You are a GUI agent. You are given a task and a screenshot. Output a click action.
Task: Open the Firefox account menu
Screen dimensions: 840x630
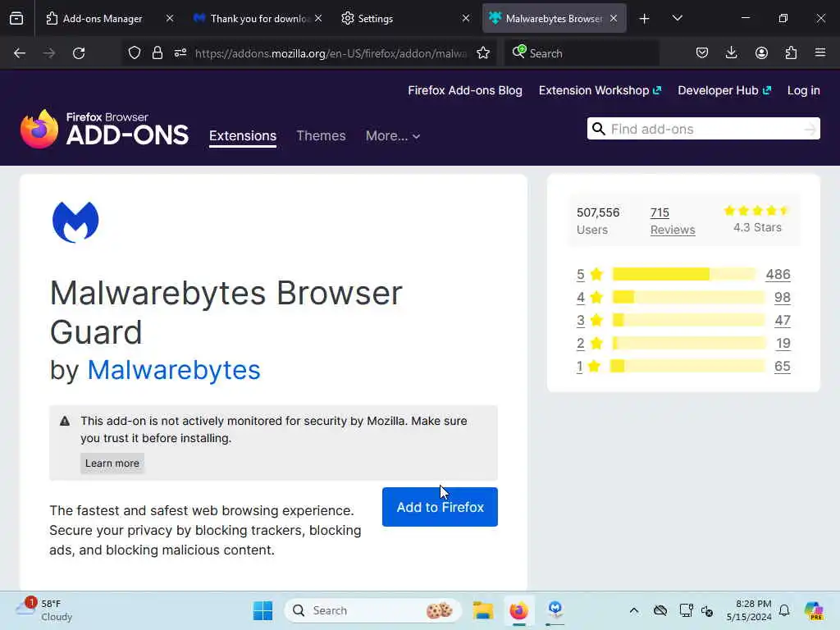(761, 53)
